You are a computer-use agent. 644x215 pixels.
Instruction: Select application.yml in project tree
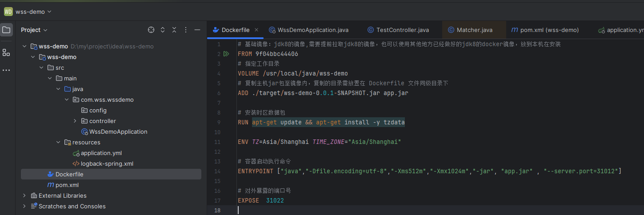101,153
